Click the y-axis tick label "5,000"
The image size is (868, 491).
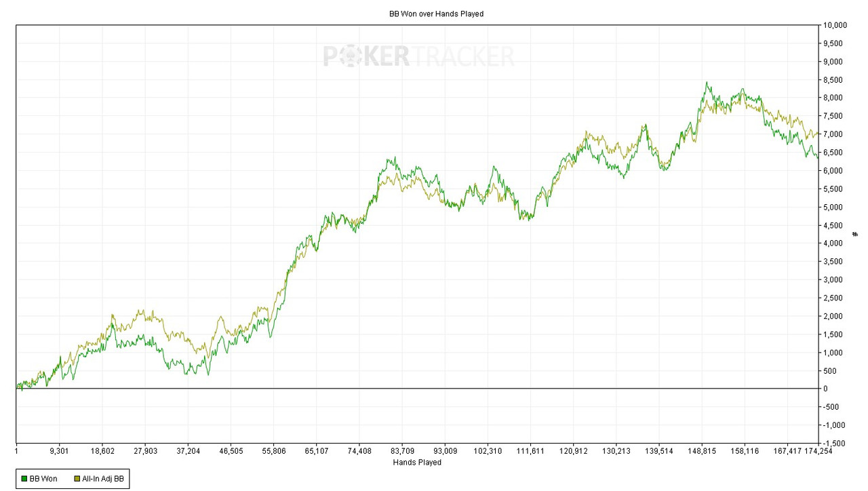tap(833, 207)
